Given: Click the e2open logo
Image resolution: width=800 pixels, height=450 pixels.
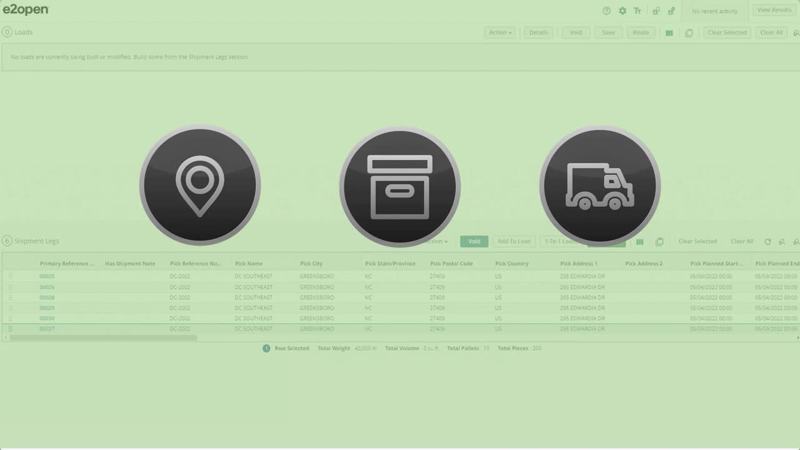Looking at the screenshot, I should 25,10.
